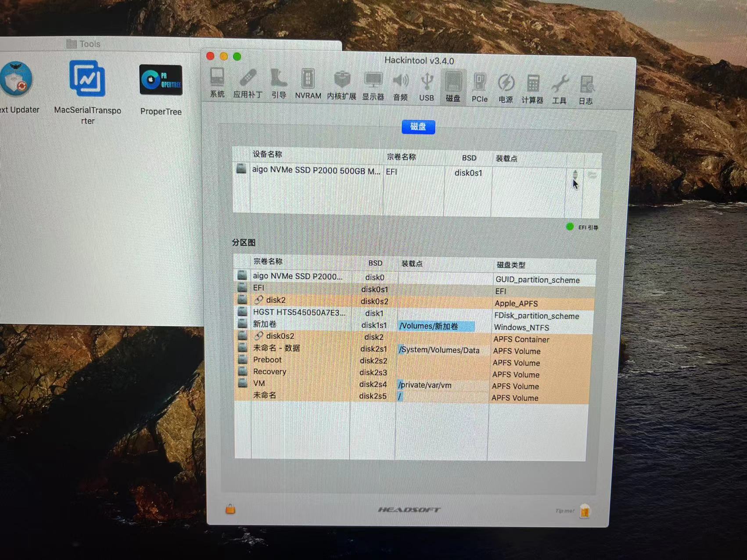Viewport: 747px width, 560px height.
Task: Open the 应用补丁 patch panel
Action: coord(248,85)
